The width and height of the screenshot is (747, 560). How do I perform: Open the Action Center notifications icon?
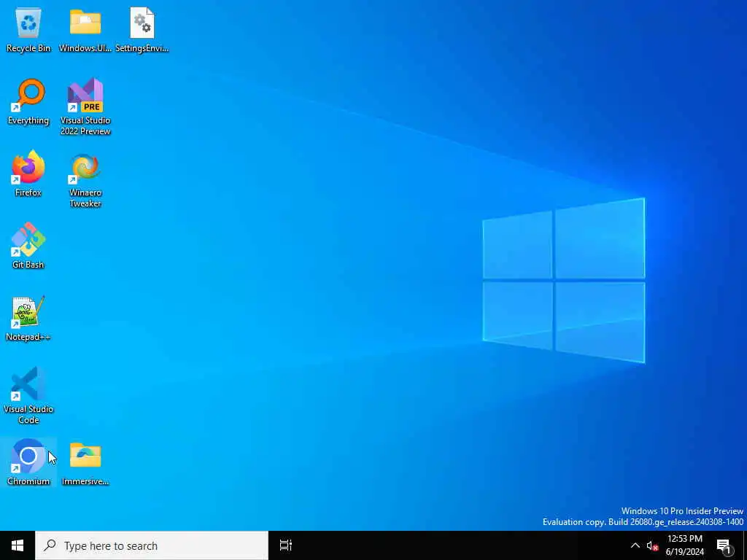724,545
